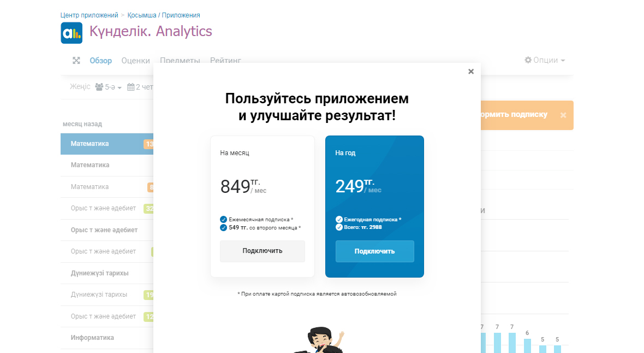Image resolution: width=644 pixels, height=353 pixels.
Task: Select the На год plan card title
Action: pos(345,152)
